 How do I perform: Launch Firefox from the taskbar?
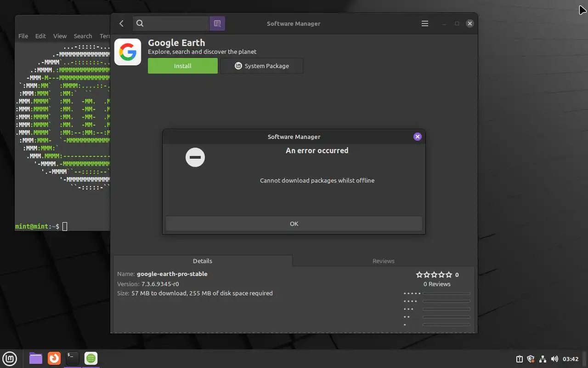[x=54, y=358]
